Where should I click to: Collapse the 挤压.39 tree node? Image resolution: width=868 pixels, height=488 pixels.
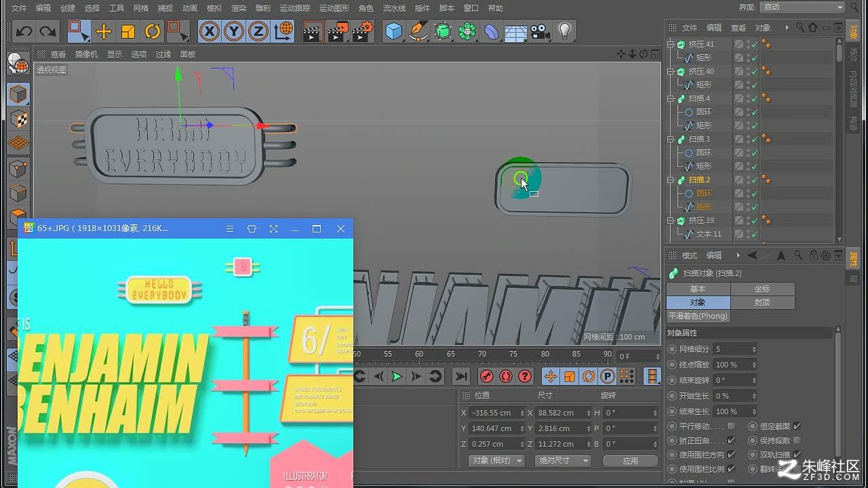click(671, 220)
